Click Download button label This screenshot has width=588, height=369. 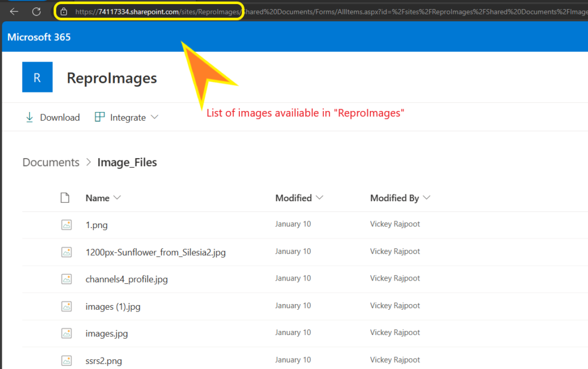pyautogui.click(x=60, y=117)
